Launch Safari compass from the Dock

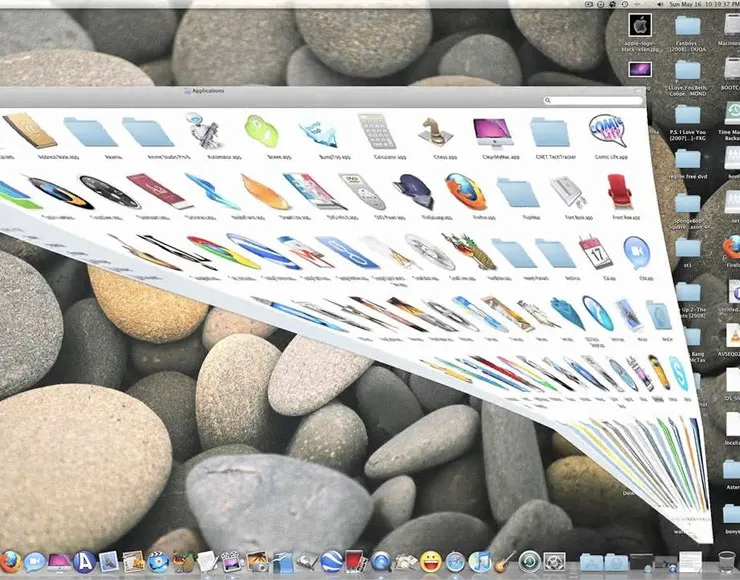point(455,562)
